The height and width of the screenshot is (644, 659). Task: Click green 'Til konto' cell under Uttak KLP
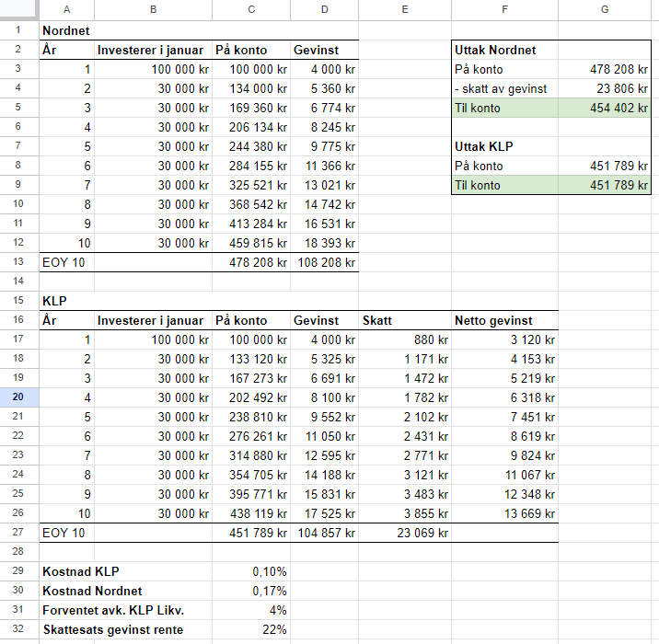(504, 185)
